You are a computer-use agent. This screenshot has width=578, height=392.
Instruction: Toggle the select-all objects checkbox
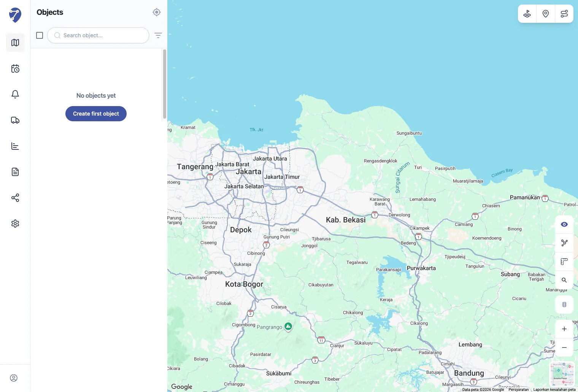[x=40, y=35]
